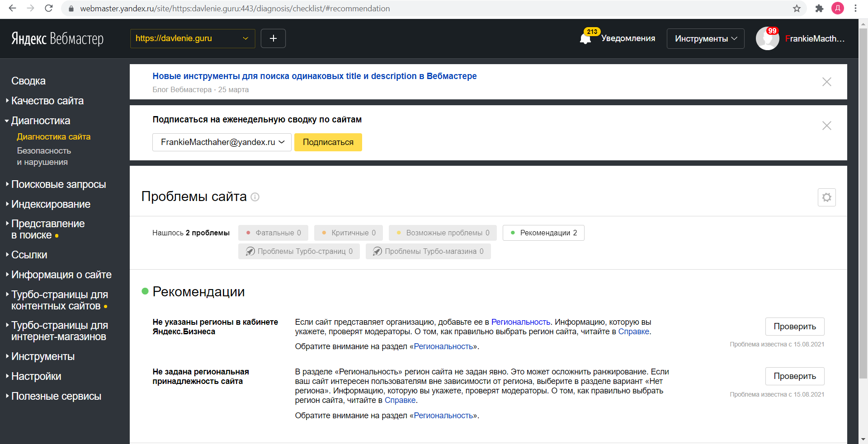Screen dimensions: 868x444
Task: Open the email address dropdown
Action: pos(222,142)
